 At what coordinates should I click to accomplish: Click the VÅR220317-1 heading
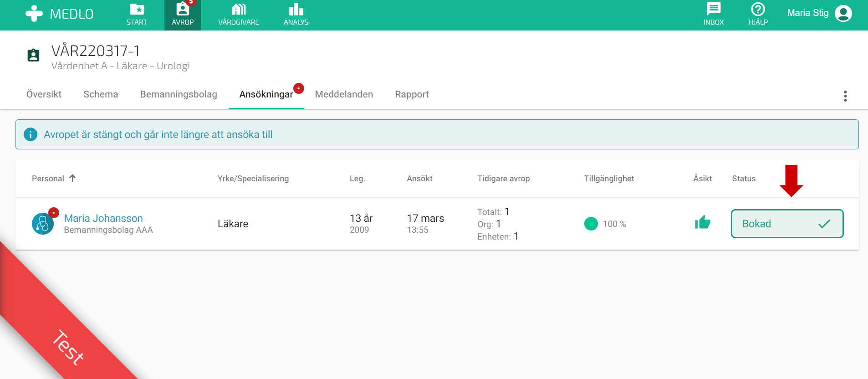[96, 51]
